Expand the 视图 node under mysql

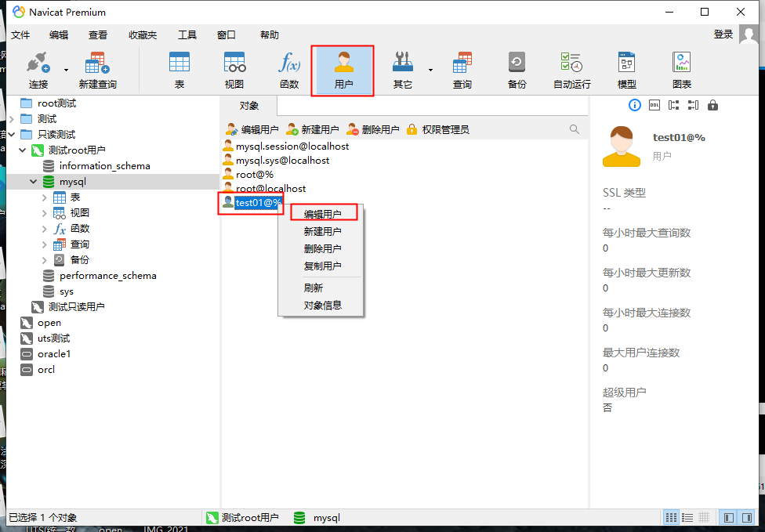tap(44, 213)
